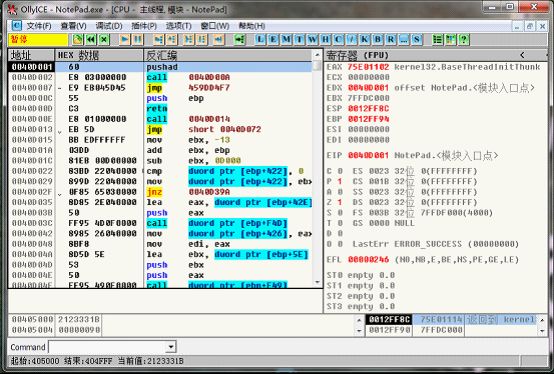Click the EIP register value 0040D001
The height and width of the screenshot is (374, 554).
368,155
